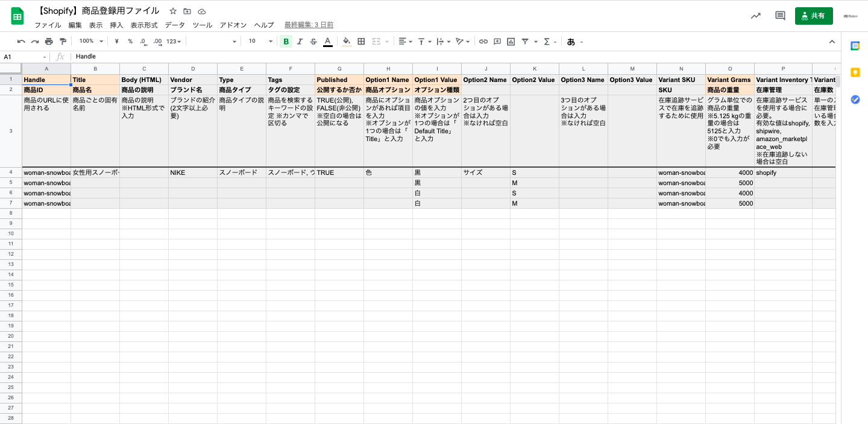Open the アドオン menu
Image resolution: width=868 pixels, height=424 pixels.
(233, 25)
